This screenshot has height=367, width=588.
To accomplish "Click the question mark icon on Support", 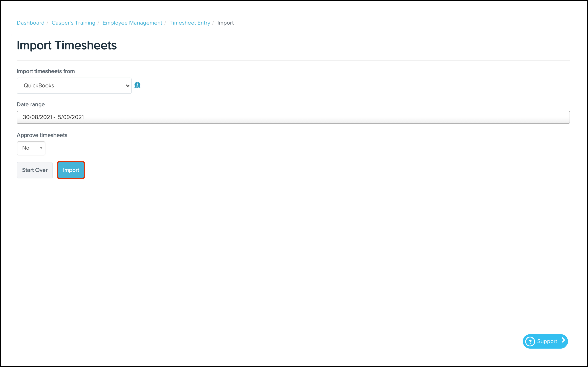I will [530, 341].
